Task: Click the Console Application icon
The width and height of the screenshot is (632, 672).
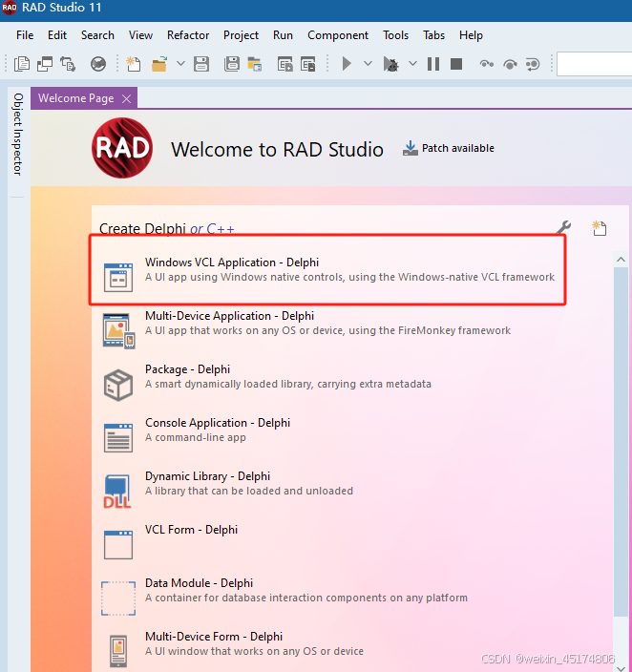Action: point(118,438)
